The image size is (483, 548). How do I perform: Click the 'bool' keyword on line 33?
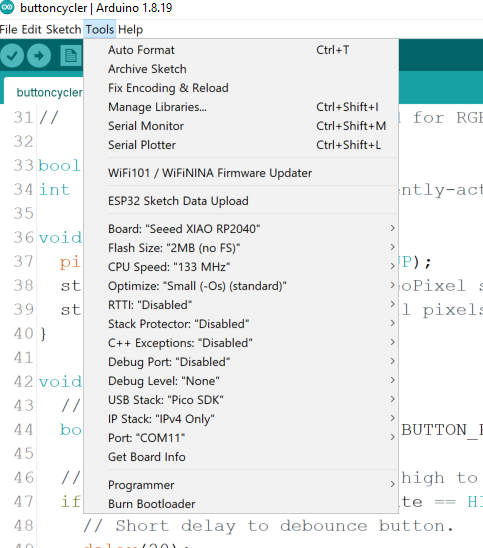[59, 166]
